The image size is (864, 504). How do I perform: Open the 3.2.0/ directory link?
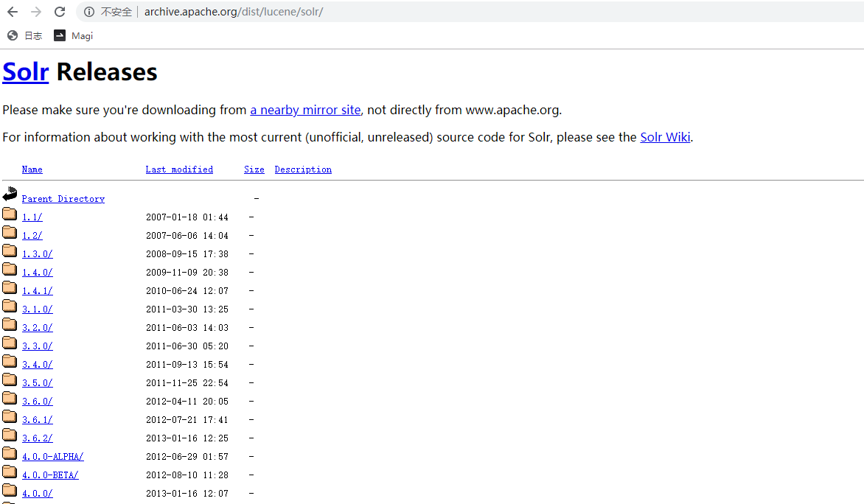pos(38,328)
